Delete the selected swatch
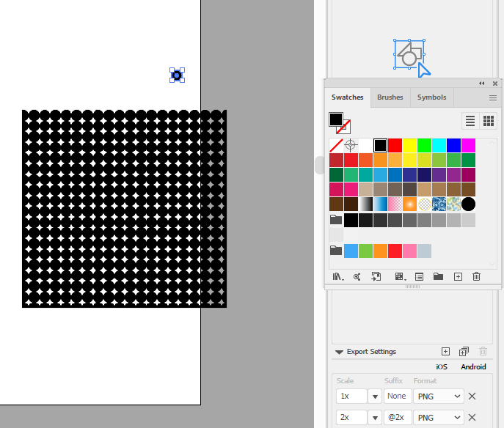The width and height of the screenshot is (504, 428). coord(476,276)
